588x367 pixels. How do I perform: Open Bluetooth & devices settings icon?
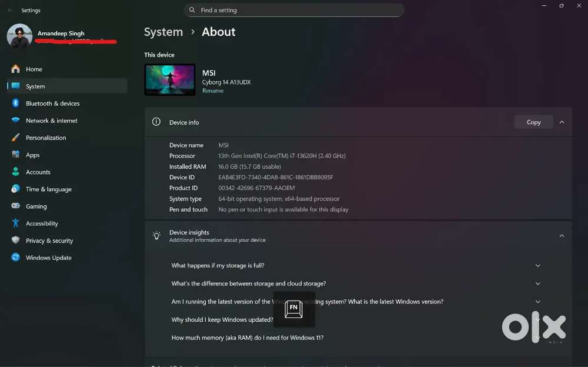point(15,104)
